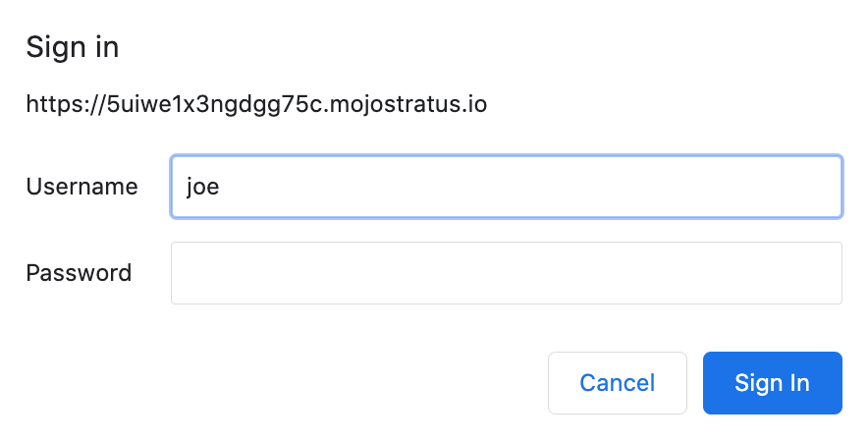Click the 'Sign in' dialog heading
The image size is (868, 442).
point(73,47)
